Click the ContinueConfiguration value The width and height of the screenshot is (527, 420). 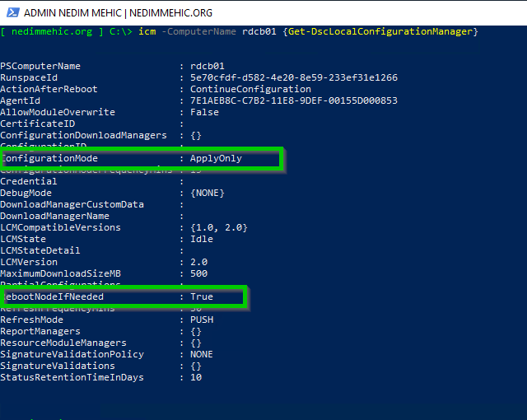(250, 89)
